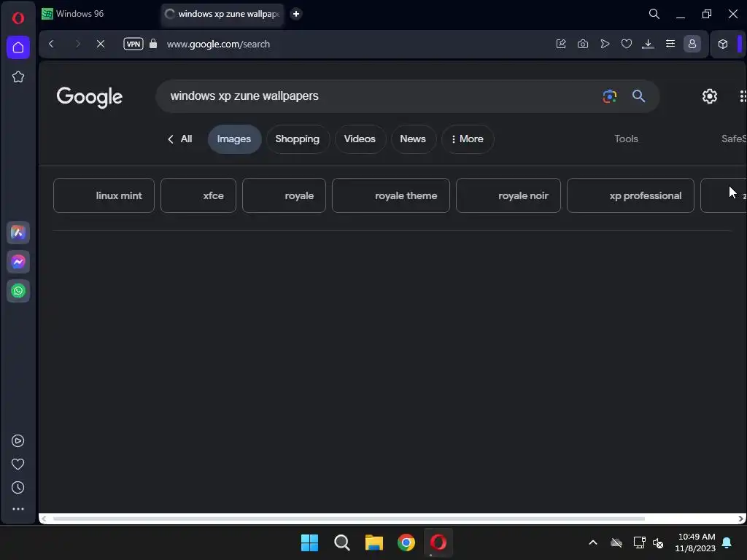
Task: Open the Opera menu logo
Action: [18, 18]
